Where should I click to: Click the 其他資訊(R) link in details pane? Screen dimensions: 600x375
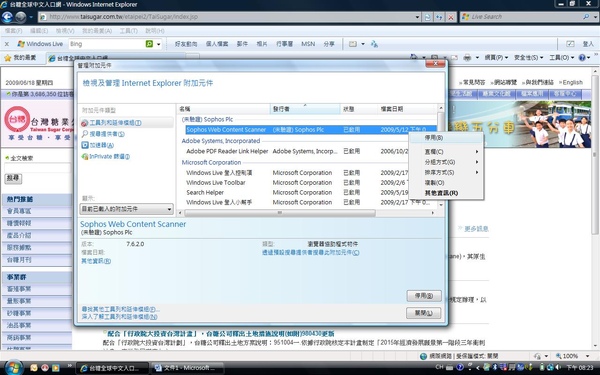point(96,261)
